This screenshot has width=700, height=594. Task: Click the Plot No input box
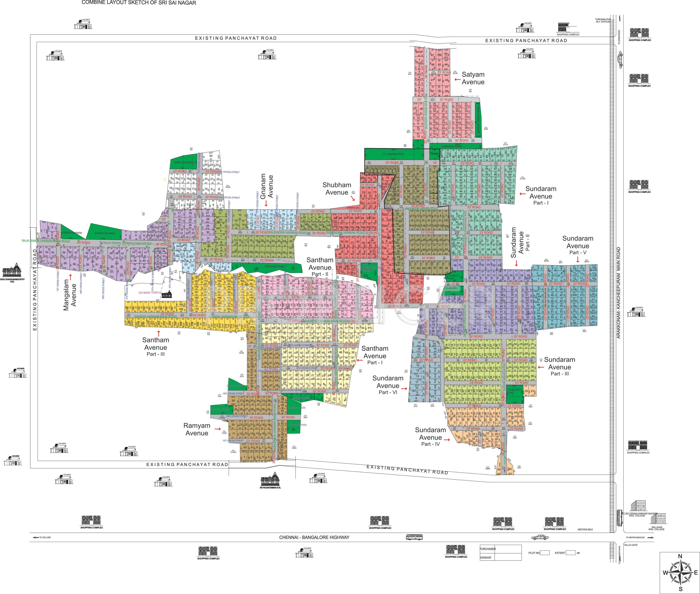click(545, 553)
